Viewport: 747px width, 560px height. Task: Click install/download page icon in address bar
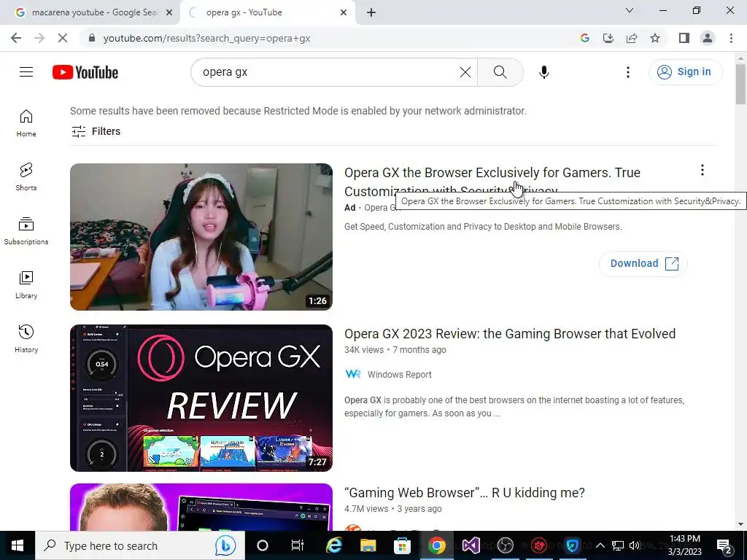(608, 38)
